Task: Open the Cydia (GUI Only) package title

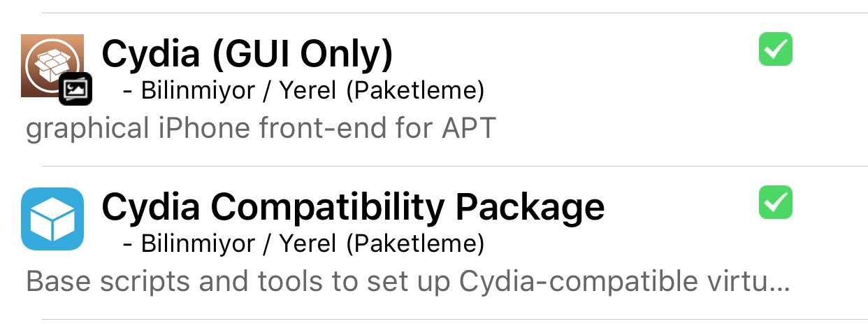Action: (247, 55)
